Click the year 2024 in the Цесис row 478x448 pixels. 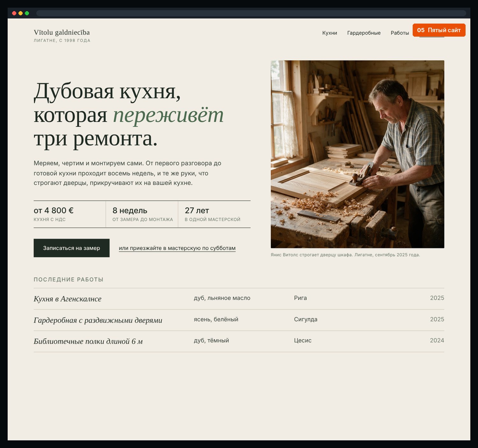[437, 340]
